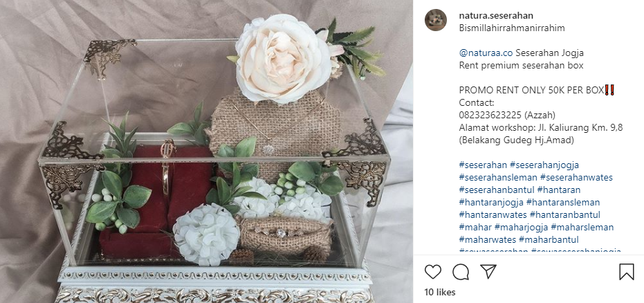Screen dimensions: 644x303
Task: Open the #mahar hashtag
Action: click(x=475, y=227)
